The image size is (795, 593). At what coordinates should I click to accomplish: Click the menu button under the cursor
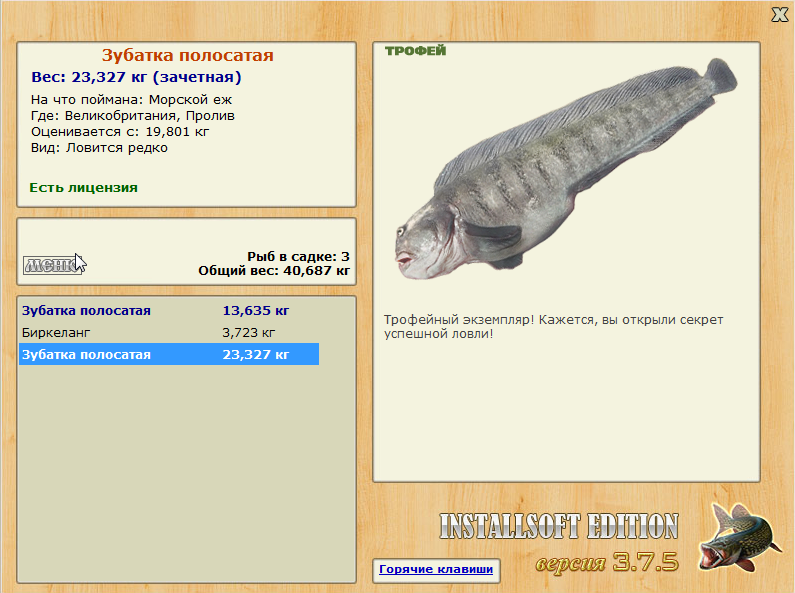pyautogui.click(x=53, y=265)
